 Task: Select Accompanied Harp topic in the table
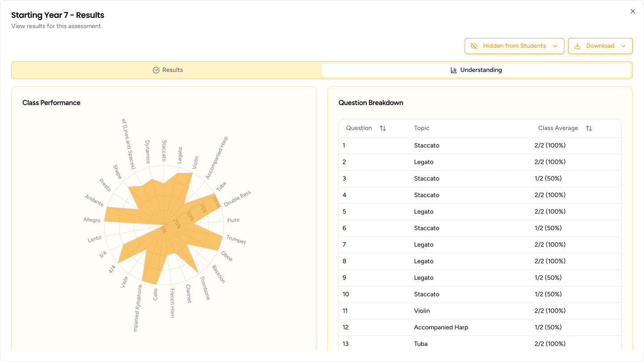[x=441, y=327]
